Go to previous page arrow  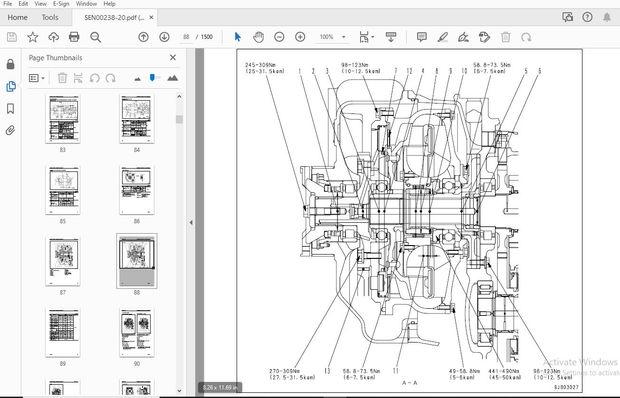[143, 37]
